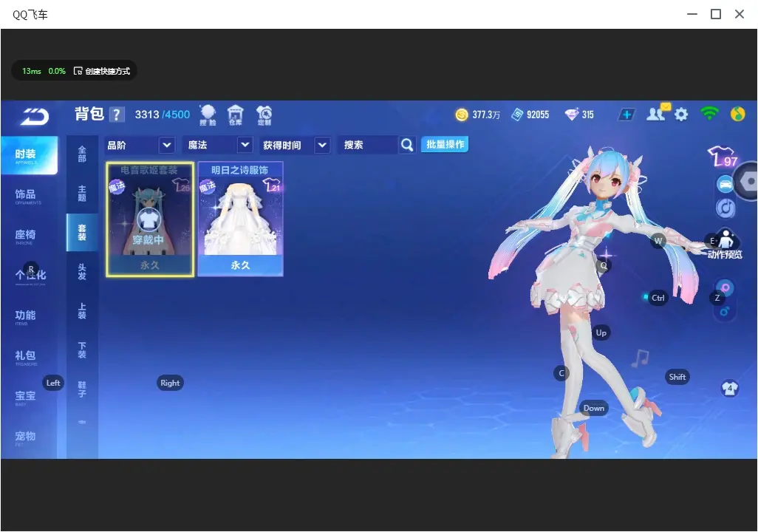
Task: Click the 377.3万 gold amount
Action: pyautogui.click(x=486, y=115)
